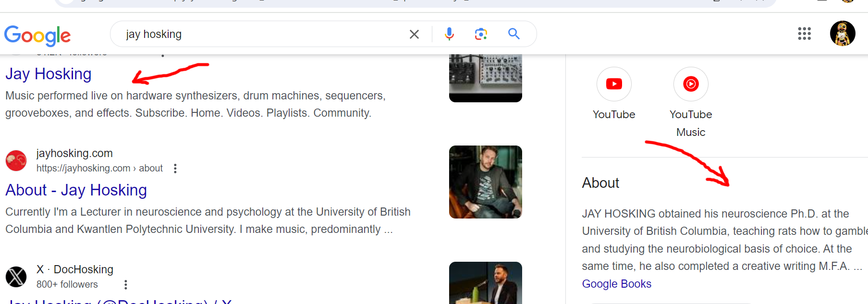This screenshot has width=868, height=304.
Task: Open three-dot menu for jayhosking.com result
Action: (x=175, y=169)
